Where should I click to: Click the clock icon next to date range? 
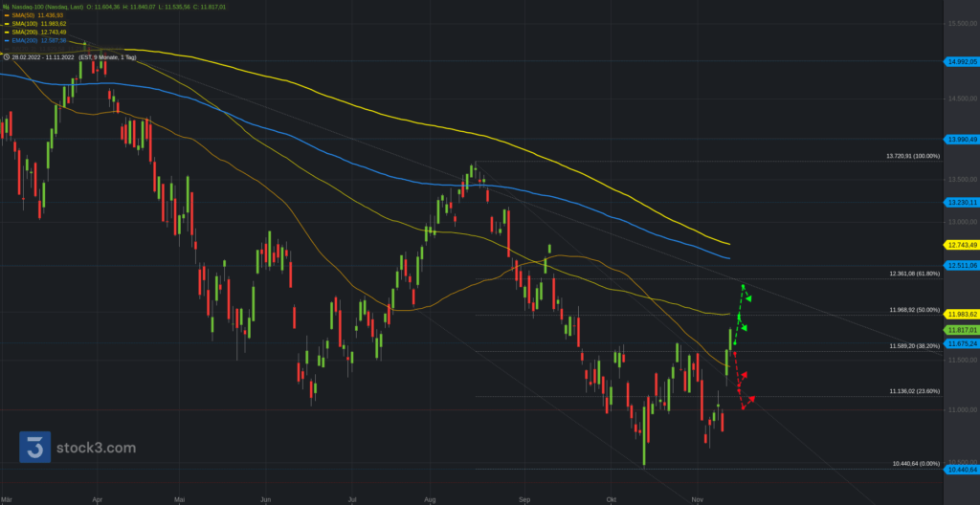click(6, 57)
